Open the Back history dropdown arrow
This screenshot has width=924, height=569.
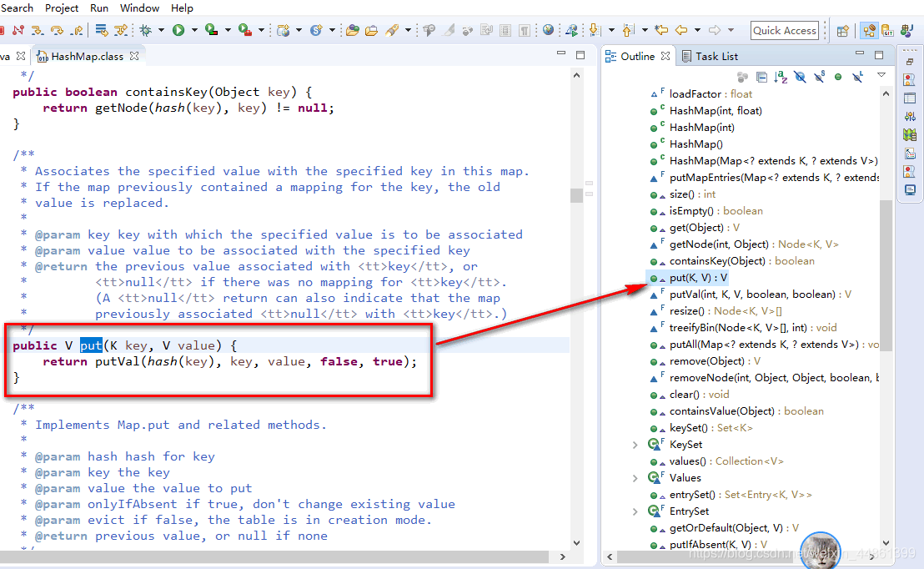[697, 30]
